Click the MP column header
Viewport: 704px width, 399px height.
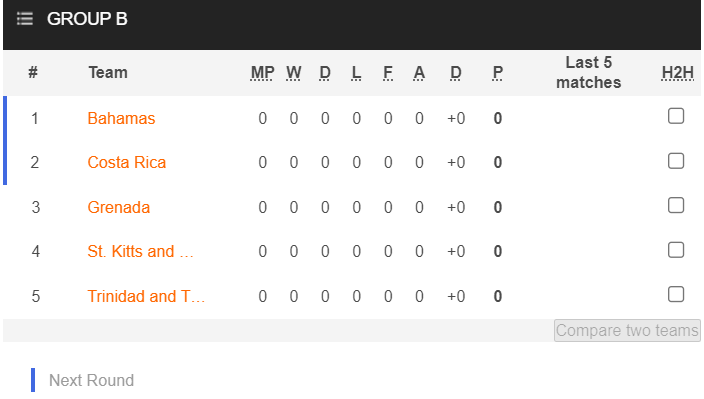click(x=263, y=73)
